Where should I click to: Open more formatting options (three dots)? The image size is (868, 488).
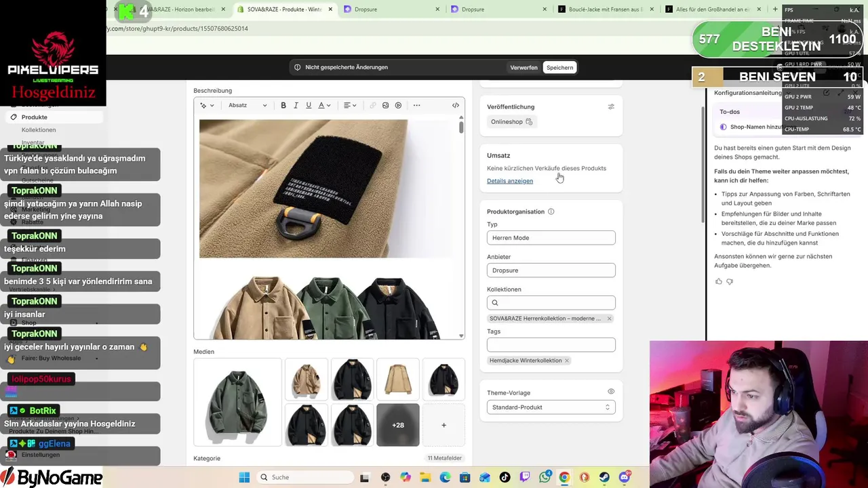click(x=416, y=105)
